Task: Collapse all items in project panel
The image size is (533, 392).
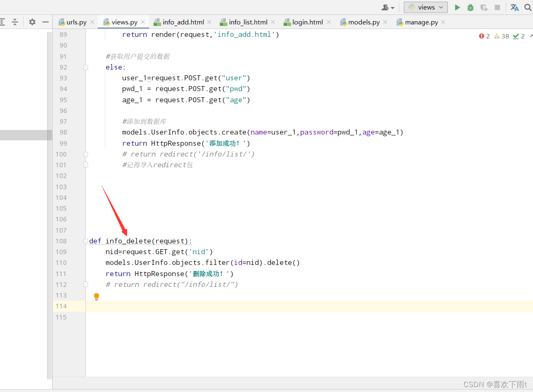Action: tap(15, 22)
